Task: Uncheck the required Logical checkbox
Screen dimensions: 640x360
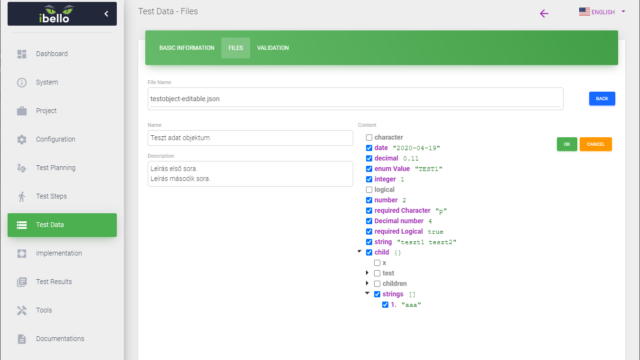Action: 369,231
